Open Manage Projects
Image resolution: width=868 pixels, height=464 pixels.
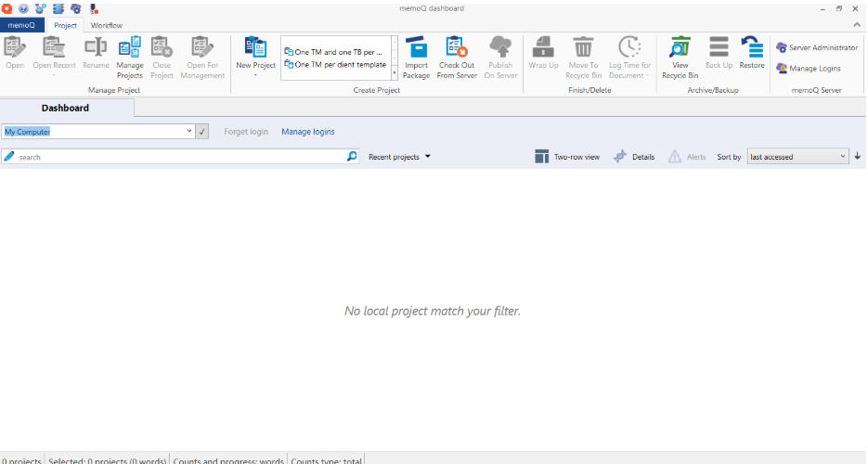click(130, 58)
